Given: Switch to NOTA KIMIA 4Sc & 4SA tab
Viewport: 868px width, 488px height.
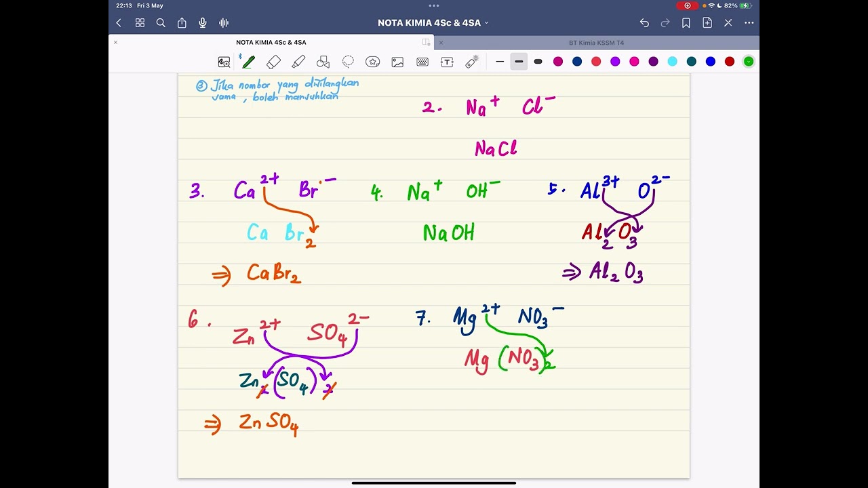Looking at the screenshot, I should pyautogui.click(x=271, y=43).
